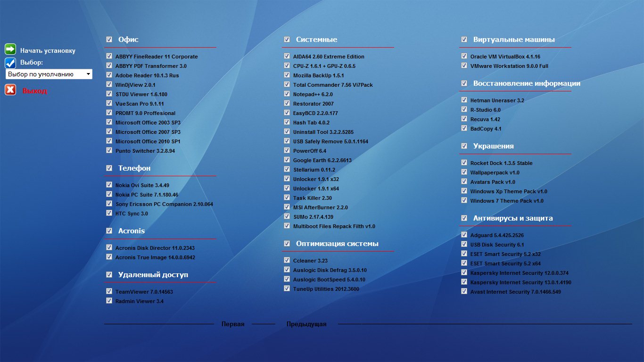Toggle the 'Системные' category checkbox

click(287, 40)
